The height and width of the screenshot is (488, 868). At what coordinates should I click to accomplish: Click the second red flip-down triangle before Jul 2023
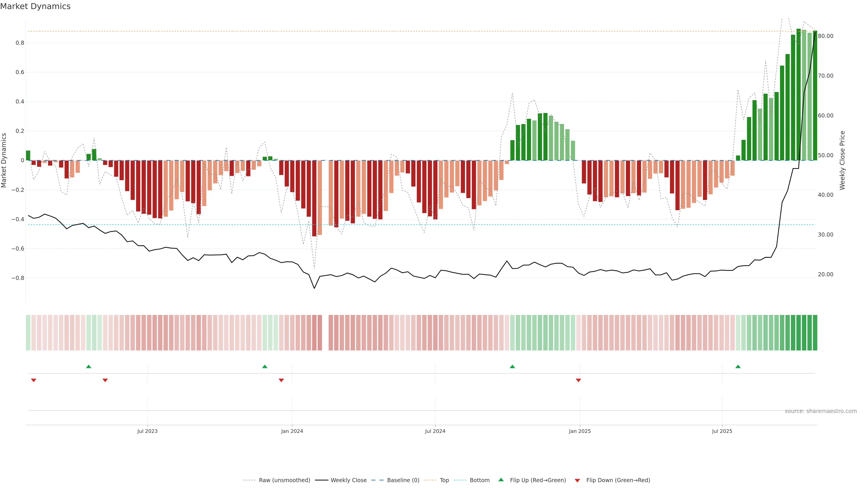point(105,380)
